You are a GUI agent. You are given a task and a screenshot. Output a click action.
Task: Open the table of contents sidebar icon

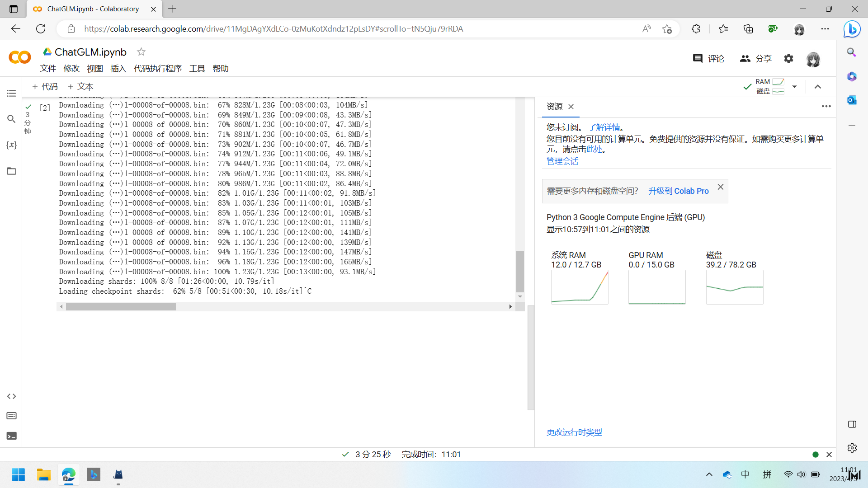coord(11,94)
